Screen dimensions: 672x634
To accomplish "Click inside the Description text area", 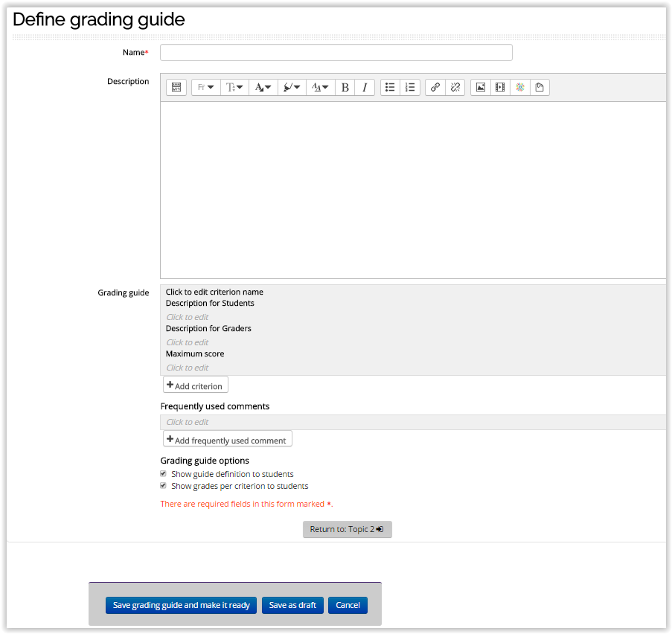I will 413,190.
